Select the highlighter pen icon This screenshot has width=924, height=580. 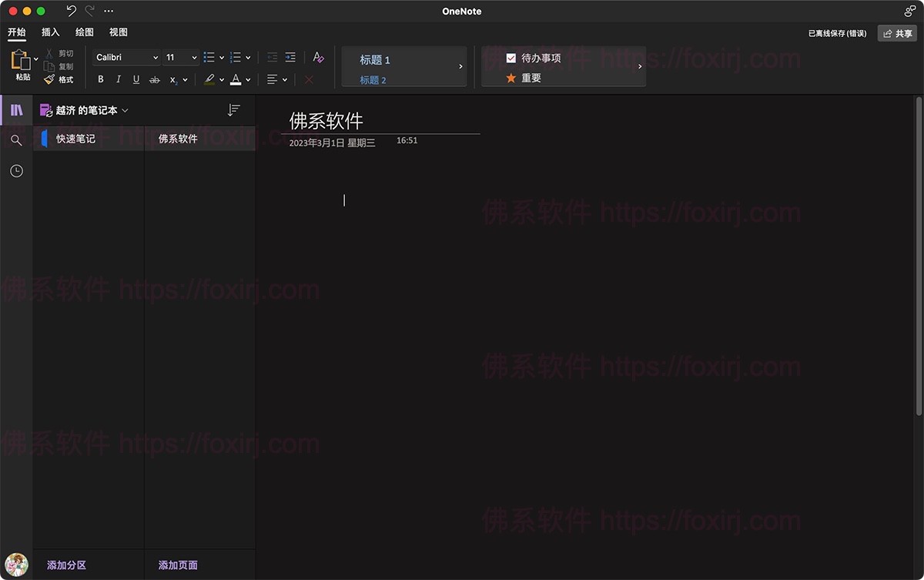pos(209,79)
